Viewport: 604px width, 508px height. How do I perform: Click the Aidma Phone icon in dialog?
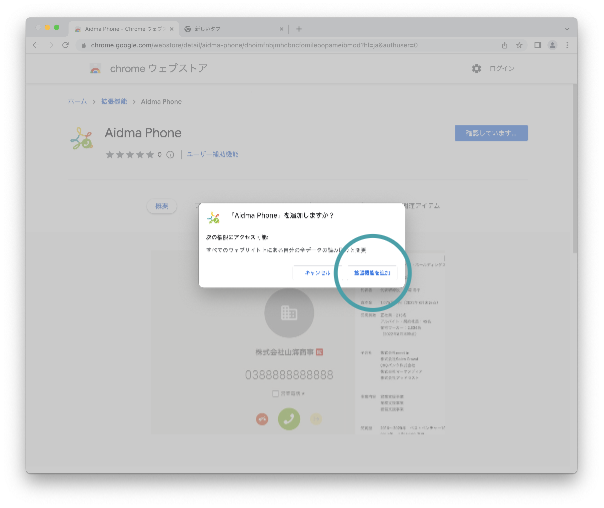tap(213, 218)
